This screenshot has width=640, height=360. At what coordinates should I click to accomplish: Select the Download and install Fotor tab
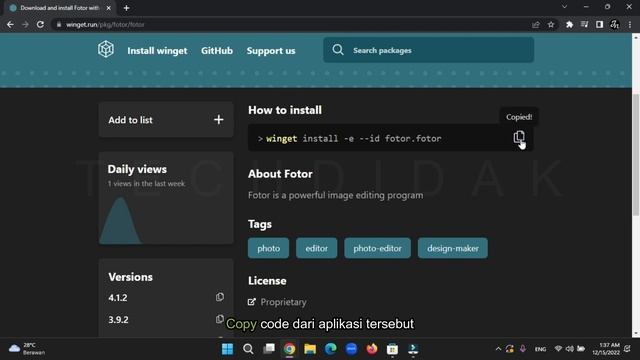click(x=60, y=8)
